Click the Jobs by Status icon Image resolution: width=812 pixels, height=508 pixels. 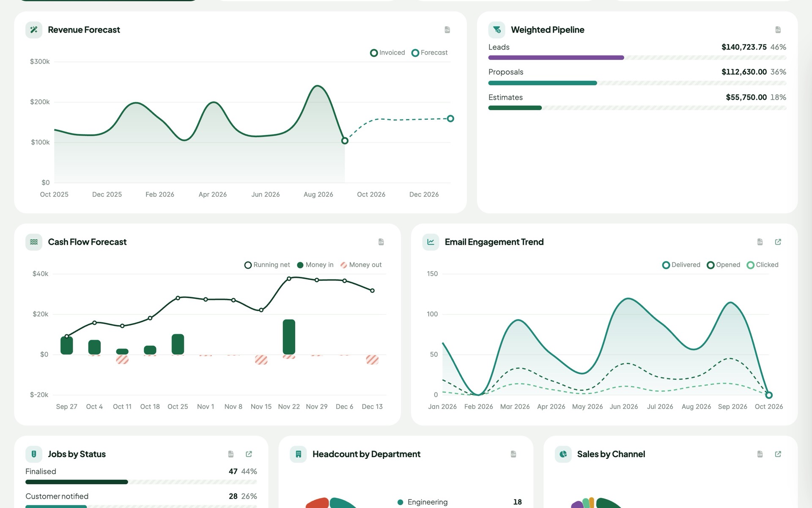pos(34,454)
